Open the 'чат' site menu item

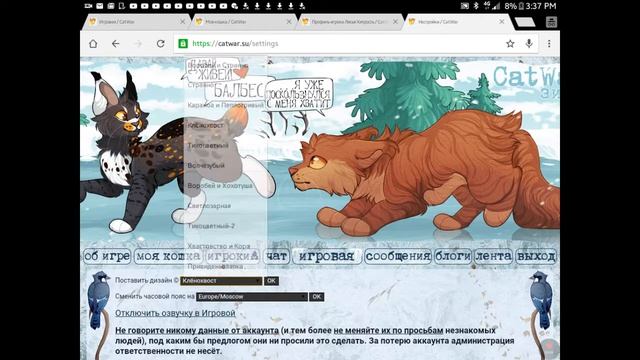point(276,256)
